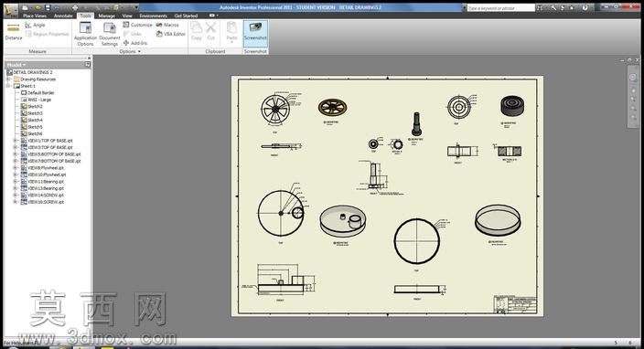
Task: Open Document Settings
Action: point(110,34)
